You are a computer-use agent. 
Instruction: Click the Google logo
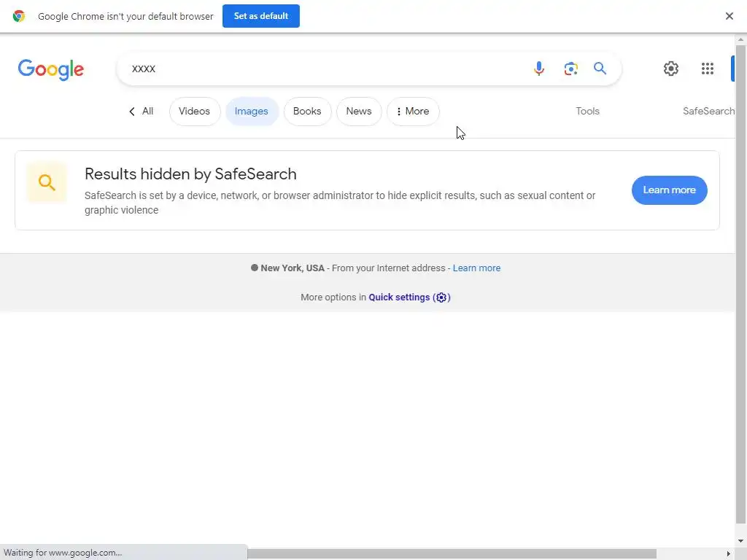[51, 69]
